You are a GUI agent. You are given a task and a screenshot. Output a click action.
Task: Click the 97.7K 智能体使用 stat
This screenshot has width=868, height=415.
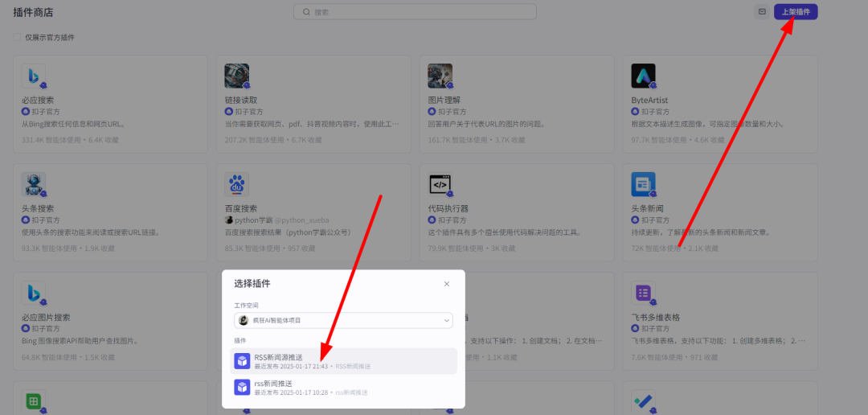(x=657, y=140)
